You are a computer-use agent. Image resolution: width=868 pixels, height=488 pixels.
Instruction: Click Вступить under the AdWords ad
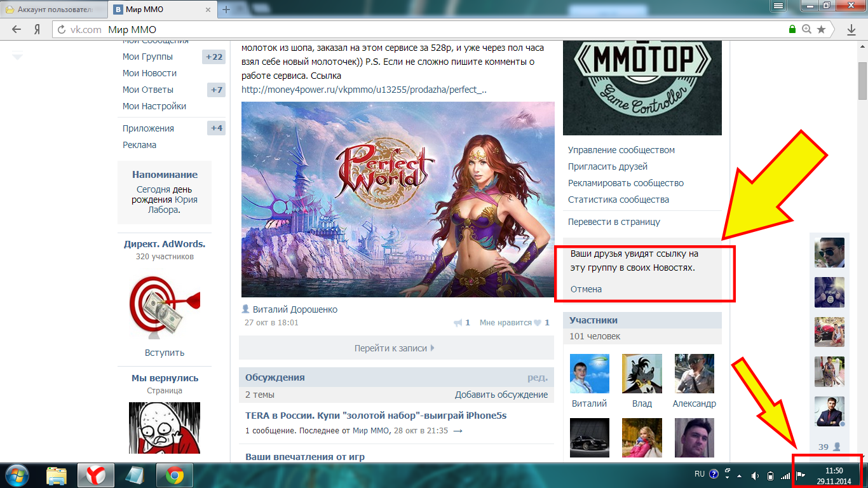[x=165, y=353]
